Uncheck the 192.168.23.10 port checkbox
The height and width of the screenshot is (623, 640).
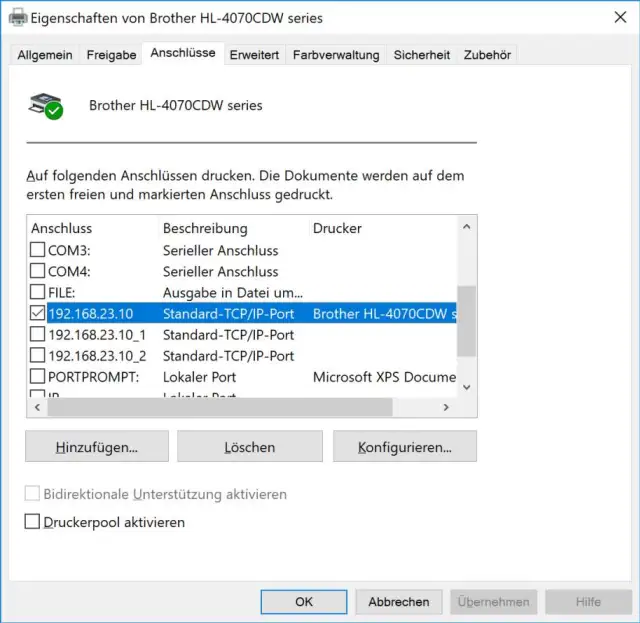(x=38, y=313)
